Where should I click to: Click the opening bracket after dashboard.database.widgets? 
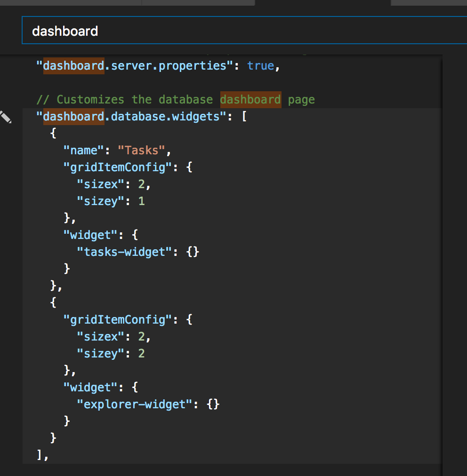coord(244,116)
